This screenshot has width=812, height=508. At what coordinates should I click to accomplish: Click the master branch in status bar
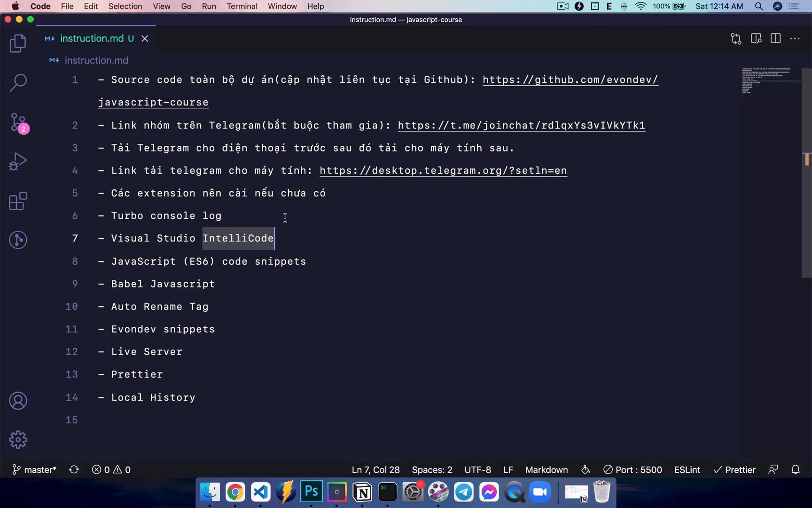click(x=34, y=470)
